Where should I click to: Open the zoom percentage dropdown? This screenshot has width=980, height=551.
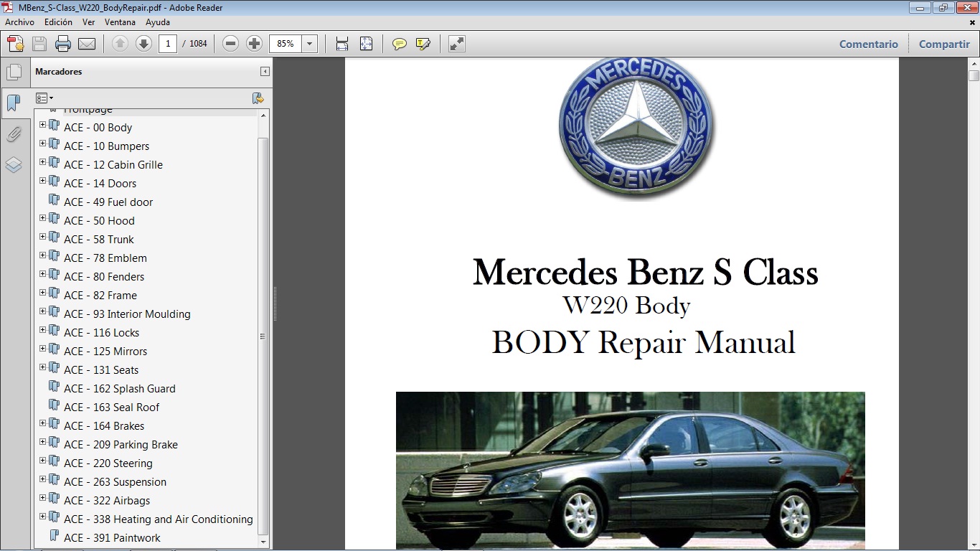click(310, 44)
